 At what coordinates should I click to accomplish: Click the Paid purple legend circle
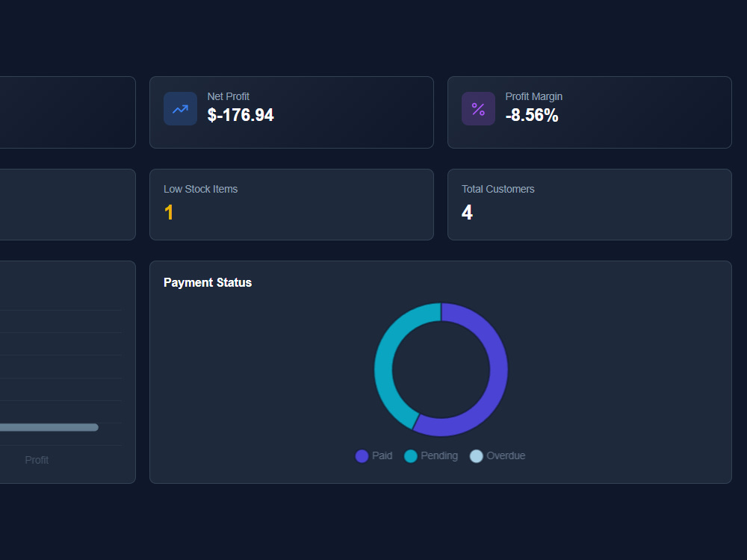pos(362,456)
